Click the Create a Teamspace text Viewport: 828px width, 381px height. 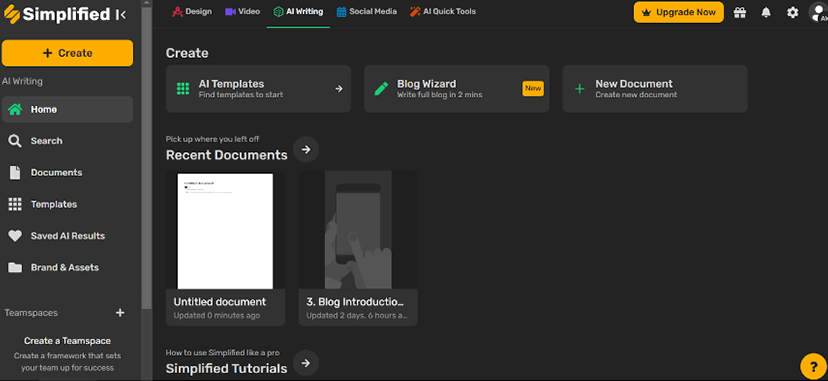(68, 341)
